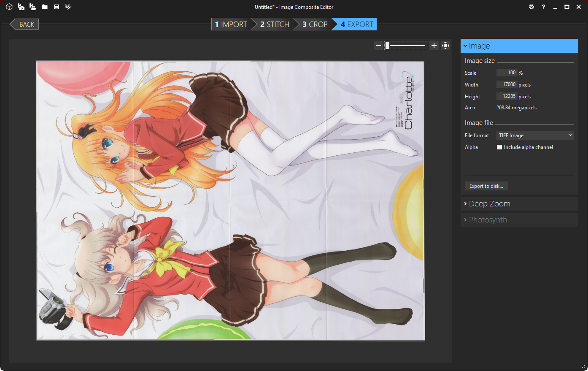The height and width of the screenshot is (371, 588).
Task: Click the Scale percentage field
Action: click(507, 73)
